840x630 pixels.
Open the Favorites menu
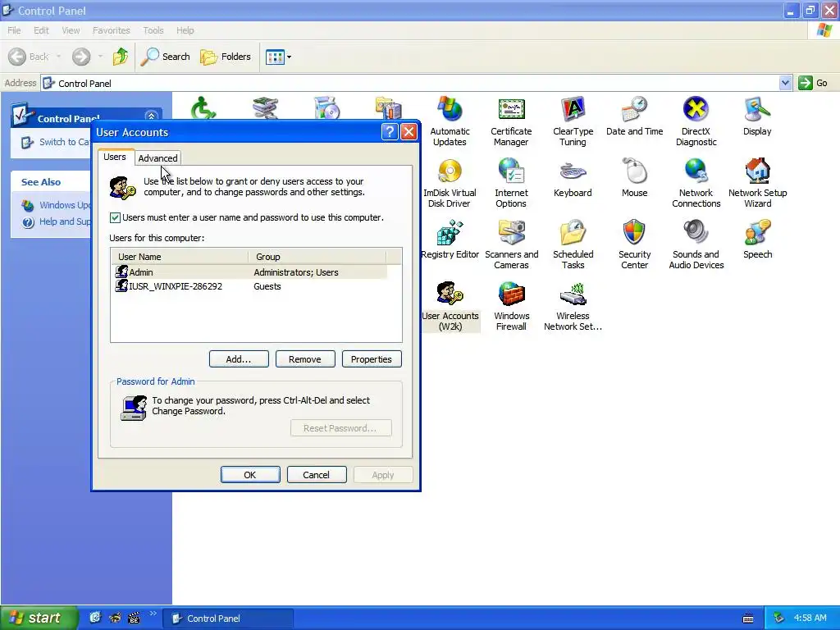111,30
